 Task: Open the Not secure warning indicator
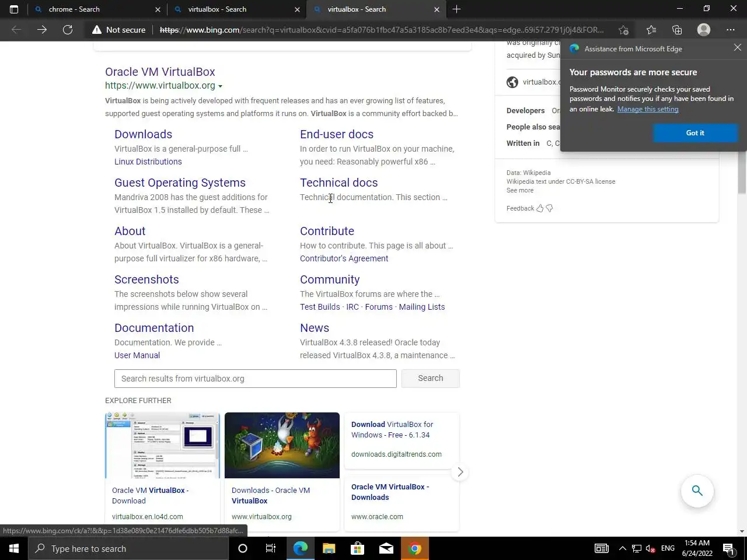(x=119, y=30)
